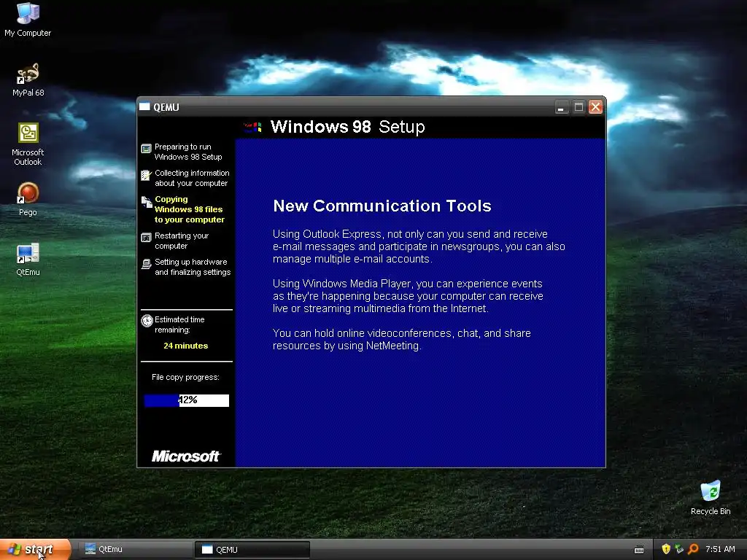
Task: Click 'Setting up hardware and finalizing settings' text
Action: tap(193, 267)
